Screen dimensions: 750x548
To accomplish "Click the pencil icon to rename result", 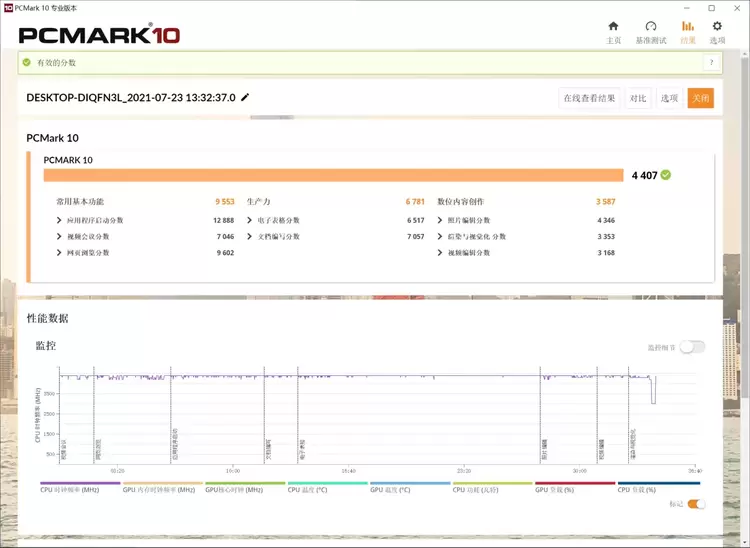I will click(x=246, y=98).
